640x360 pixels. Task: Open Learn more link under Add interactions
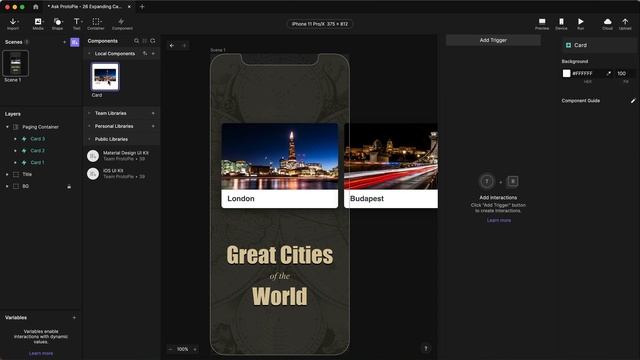click(x=499, y=220)
